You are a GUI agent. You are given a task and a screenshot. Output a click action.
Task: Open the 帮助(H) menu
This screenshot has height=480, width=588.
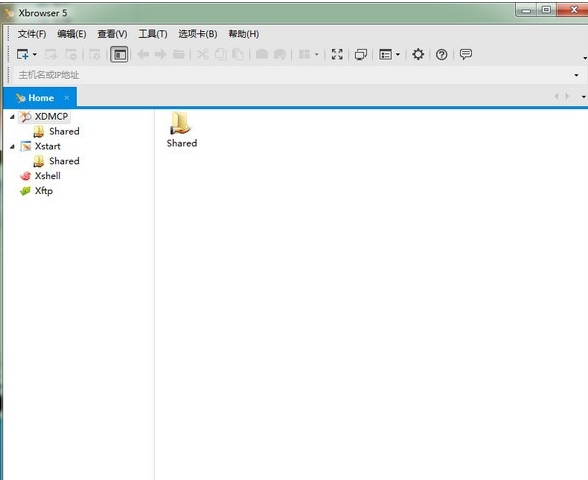(244, 34)
